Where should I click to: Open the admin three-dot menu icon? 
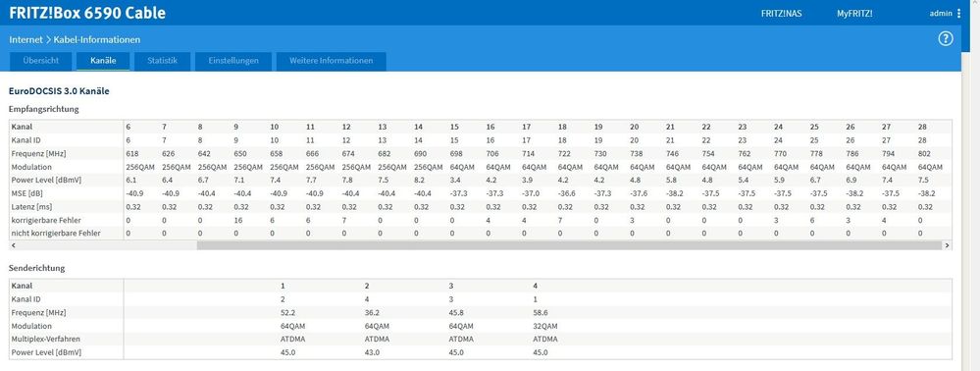[x=959, y=13]
